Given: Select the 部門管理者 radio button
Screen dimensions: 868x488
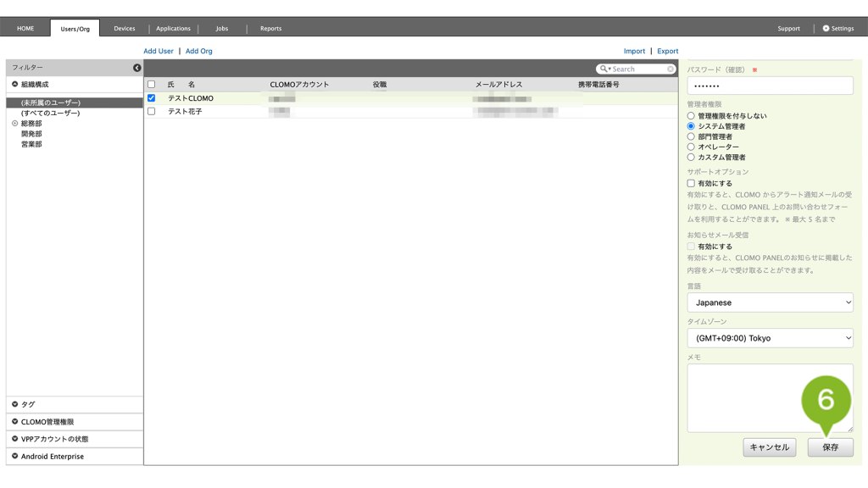Looking at the screenshot, I should tap(691, 136).
